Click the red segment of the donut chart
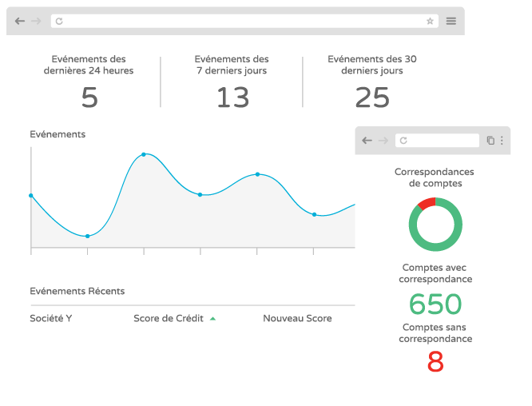The width and height of the screenshot is (532, 406). tap(427, 203)
